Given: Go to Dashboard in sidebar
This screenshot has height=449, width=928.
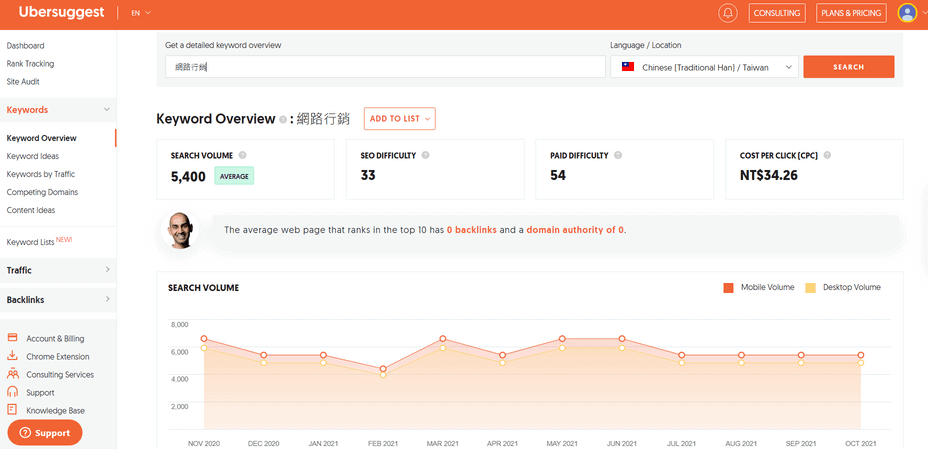Looking at the screenshot, I should click(x=25, y=46).
